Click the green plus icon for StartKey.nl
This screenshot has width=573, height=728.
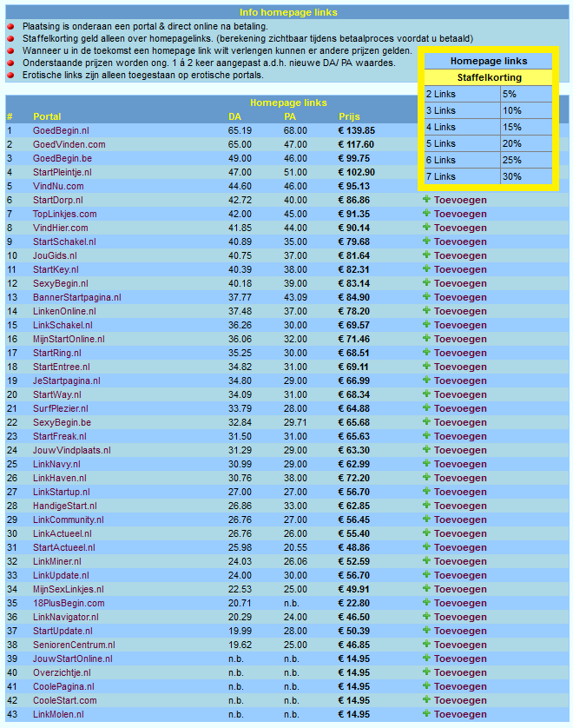(426, 268)
